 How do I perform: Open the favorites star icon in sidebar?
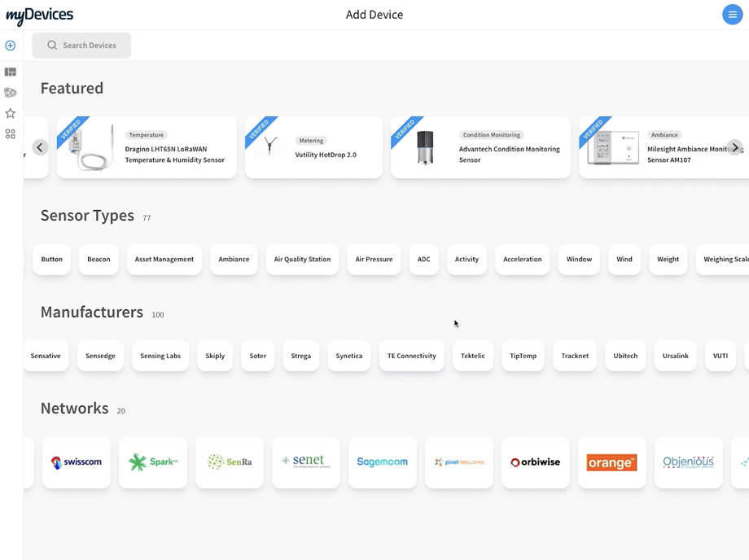10,113
